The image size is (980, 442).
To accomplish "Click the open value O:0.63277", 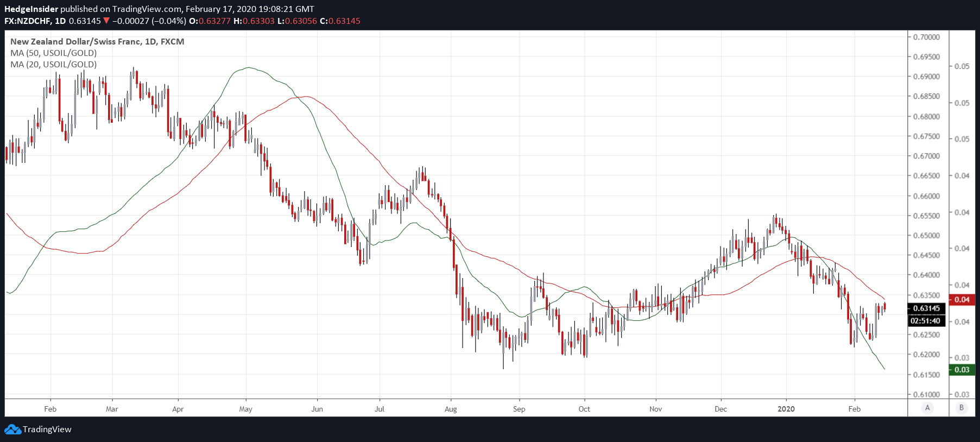I will point(210,21).
